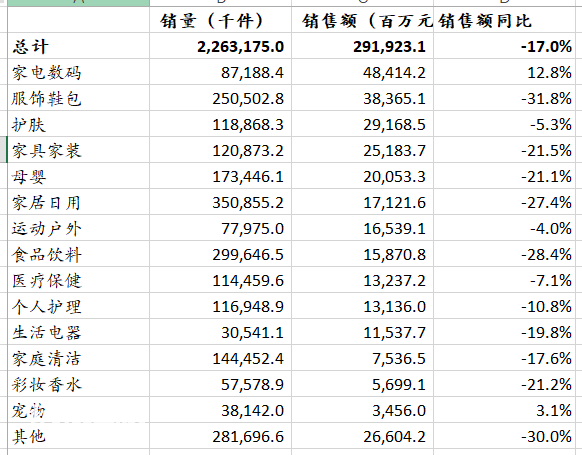Screen dimensions: 582x455
Task: Select the 彩妆香水 category cell
Action: click(78, 384)
